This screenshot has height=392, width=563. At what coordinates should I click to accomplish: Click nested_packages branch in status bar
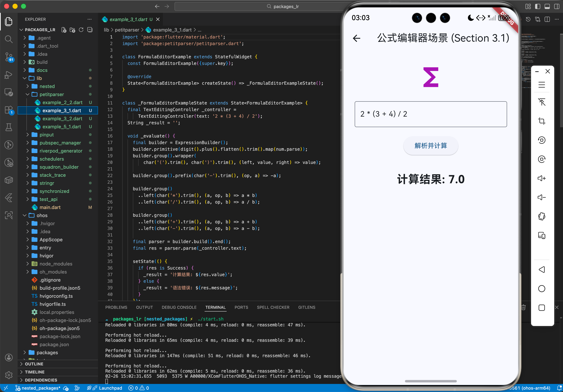[x=38, y=388]
